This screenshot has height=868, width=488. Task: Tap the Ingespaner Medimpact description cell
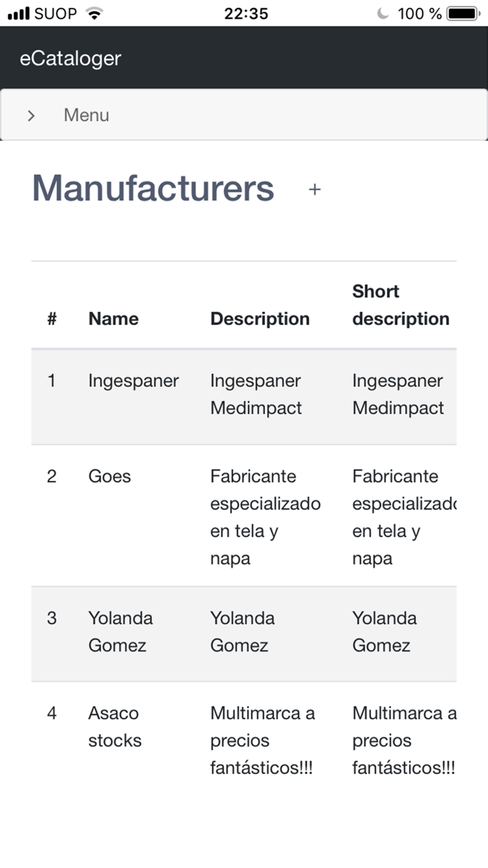(256, 394)
